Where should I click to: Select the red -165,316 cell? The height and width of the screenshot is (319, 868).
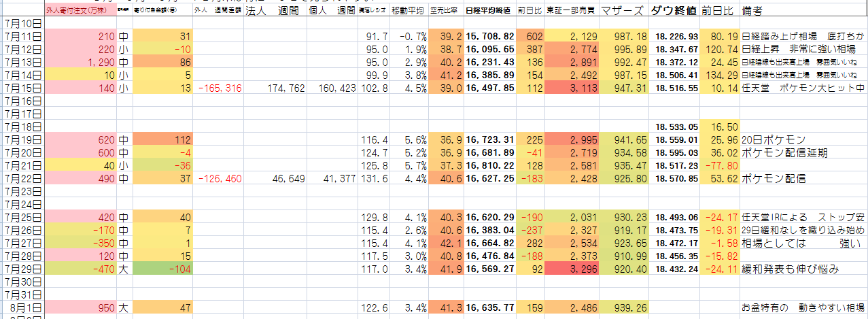[218, 88]
